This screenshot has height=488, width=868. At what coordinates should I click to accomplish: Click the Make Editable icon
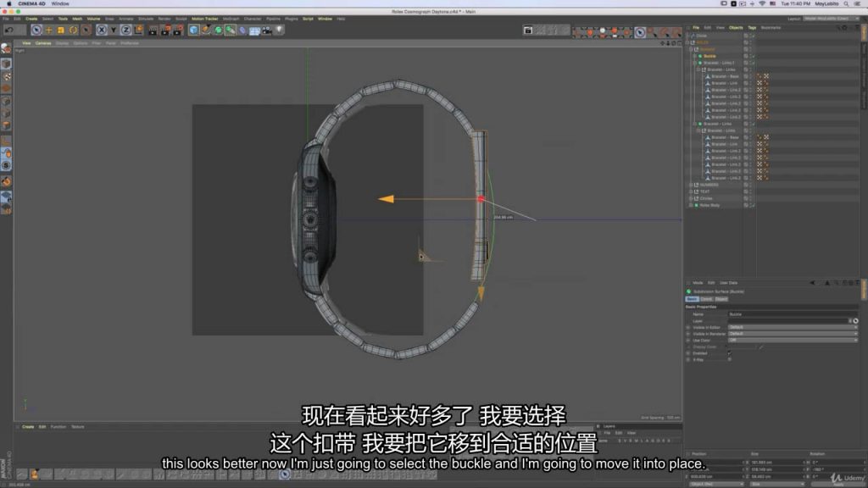6,48
